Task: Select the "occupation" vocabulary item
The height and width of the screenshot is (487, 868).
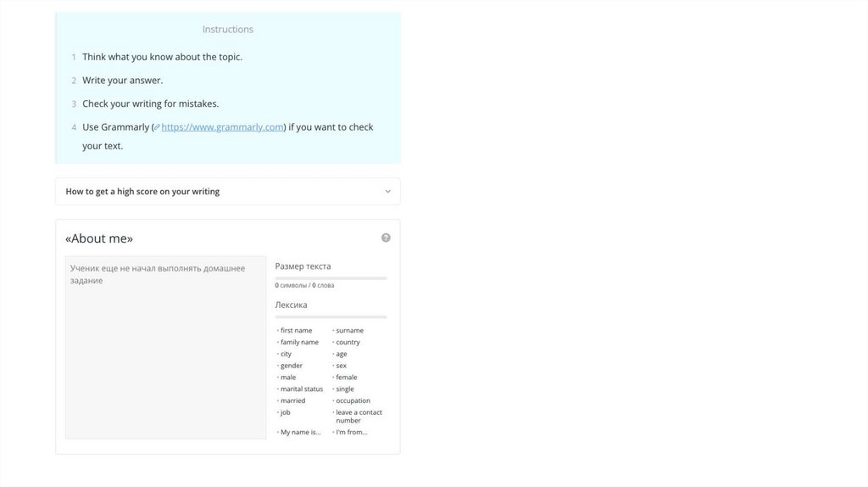Action: point(353,400)
